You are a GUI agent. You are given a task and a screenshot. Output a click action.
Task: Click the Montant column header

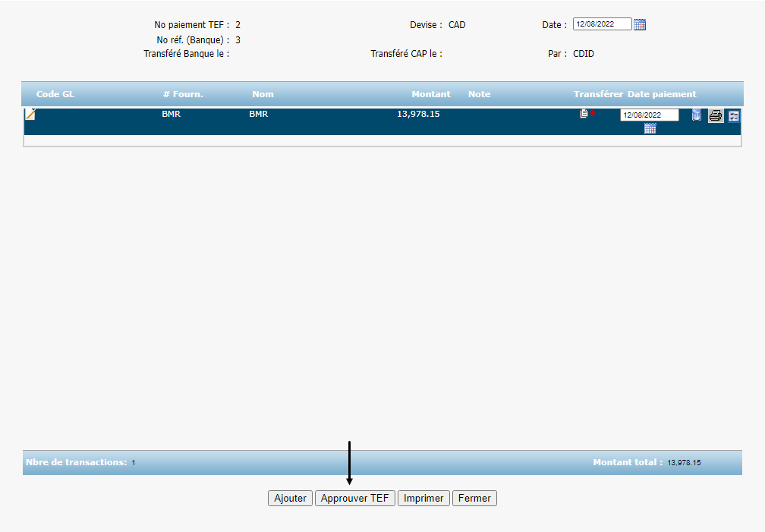coord(430,94)
